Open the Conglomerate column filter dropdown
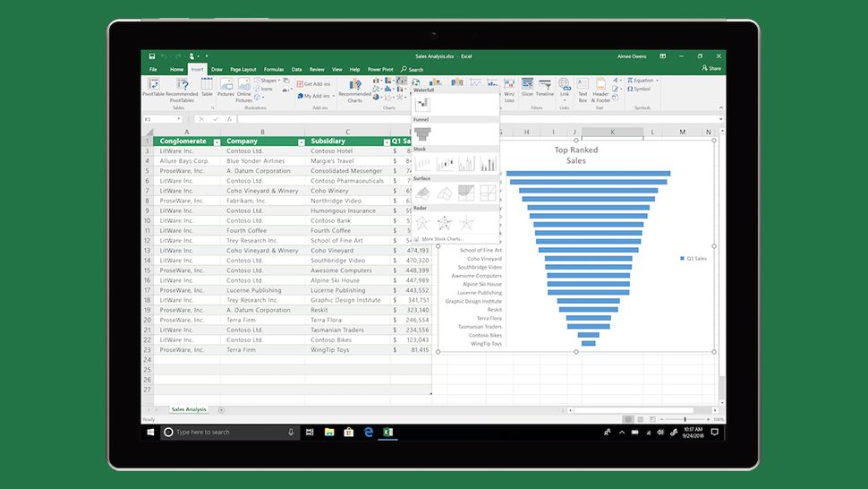The width and height of the screenshot is (868, 489). [217, 142]
